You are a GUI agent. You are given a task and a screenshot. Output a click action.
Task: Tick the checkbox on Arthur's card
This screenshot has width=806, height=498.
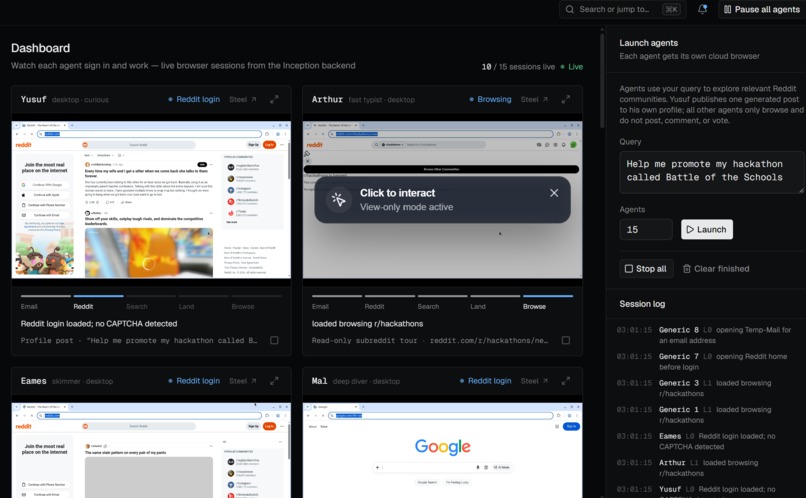tap(565, 340)
